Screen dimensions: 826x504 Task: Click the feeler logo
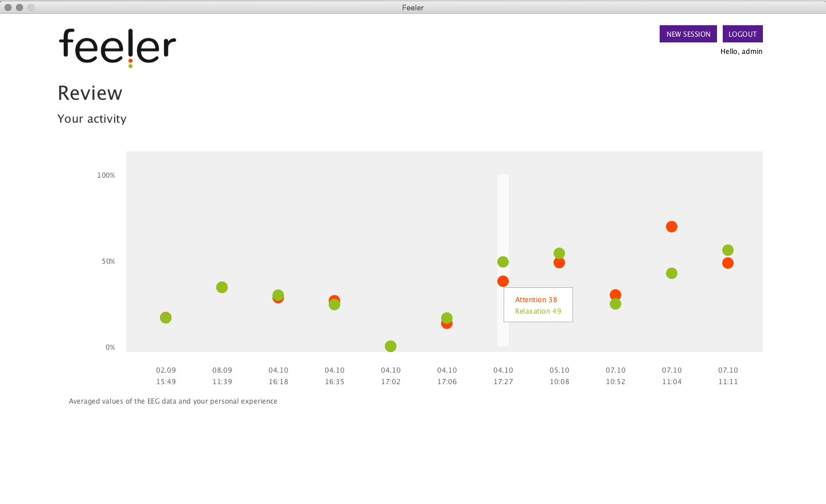118,47
